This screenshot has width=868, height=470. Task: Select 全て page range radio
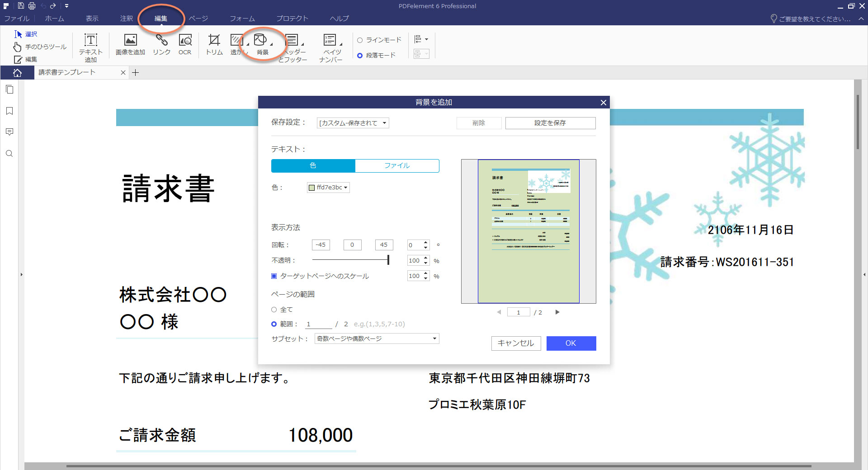point(274,310)
